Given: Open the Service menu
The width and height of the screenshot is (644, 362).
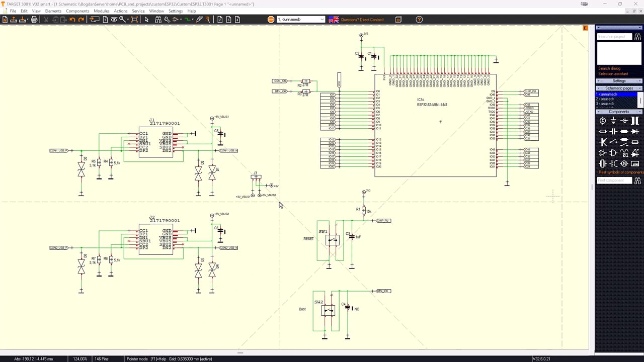Looking at the screenshot, I should tap(138, 11).
